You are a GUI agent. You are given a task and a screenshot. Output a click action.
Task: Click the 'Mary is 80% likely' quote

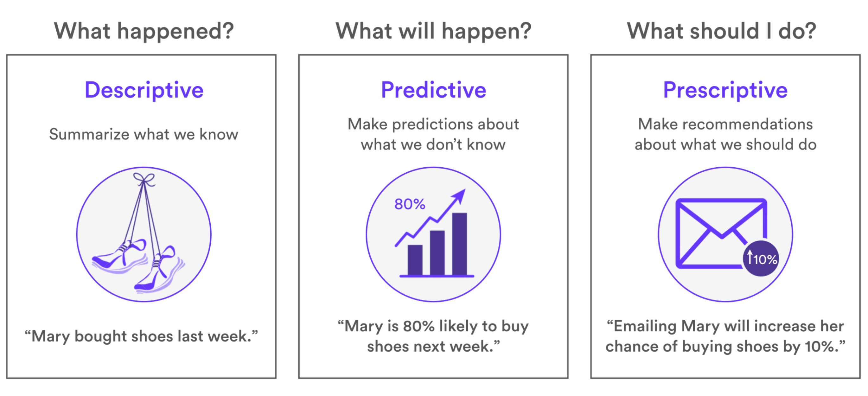(x=433, y=336)
